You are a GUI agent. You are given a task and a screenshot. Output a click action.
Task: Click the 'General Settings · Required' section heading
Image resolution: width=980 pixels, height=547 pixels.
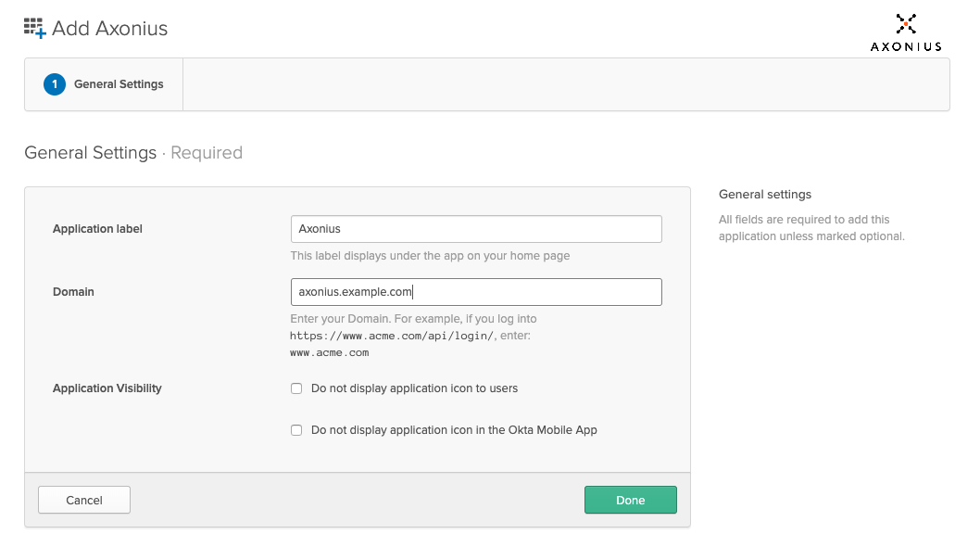[133, 153]
